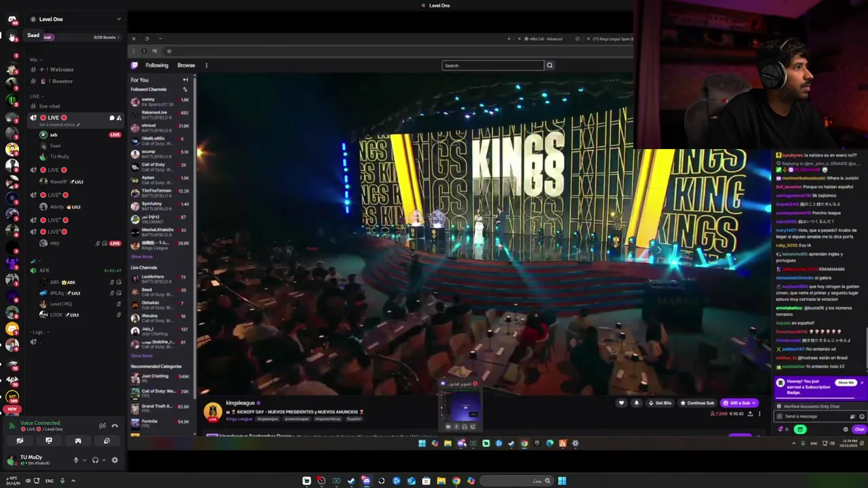Click the Get Bits button

point(660,403)
